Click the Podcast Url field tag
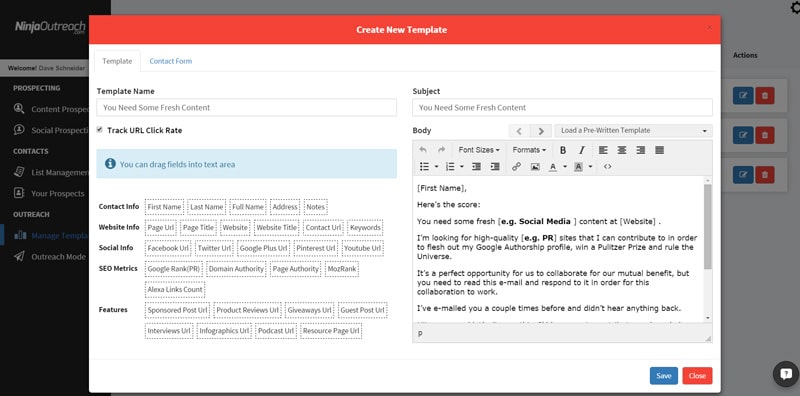 point(276,331)
